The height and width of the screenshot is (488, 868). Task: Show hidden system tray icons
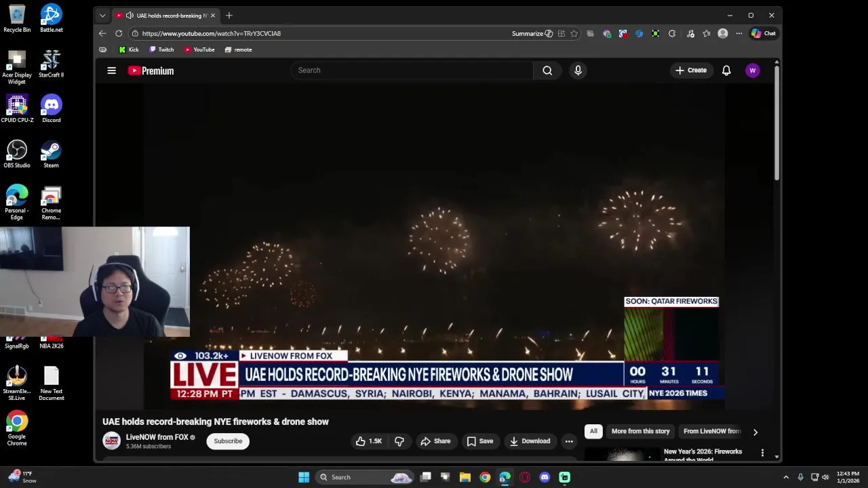pyautogui.click(x=786, y=477)
